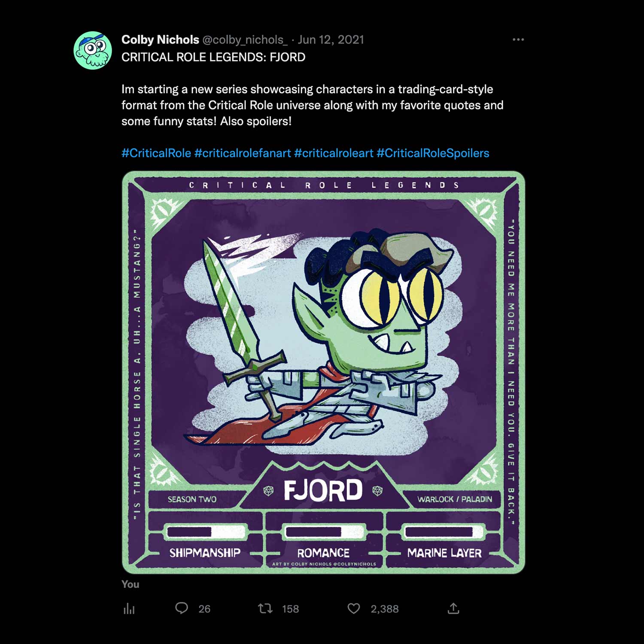Click the You label under image
Image resolution: width=644 pixels, height=644 pixels.
(130, 584)
